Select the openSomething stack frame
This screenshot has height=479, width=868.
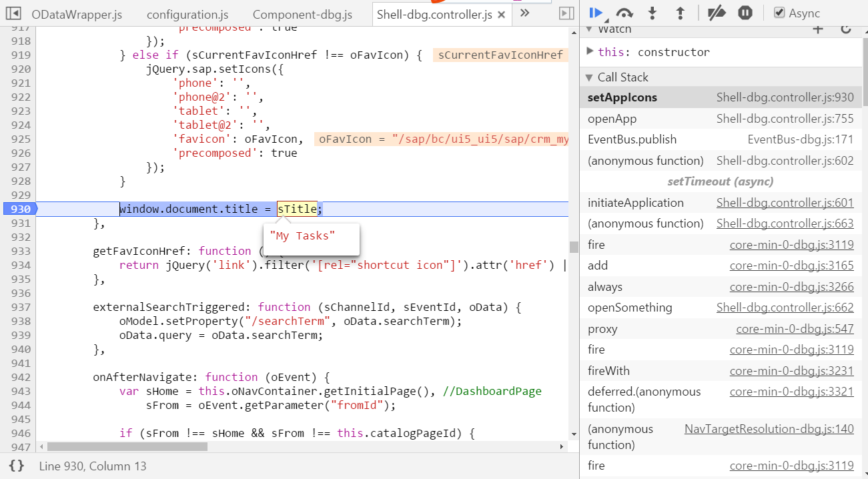click(721, 308)
